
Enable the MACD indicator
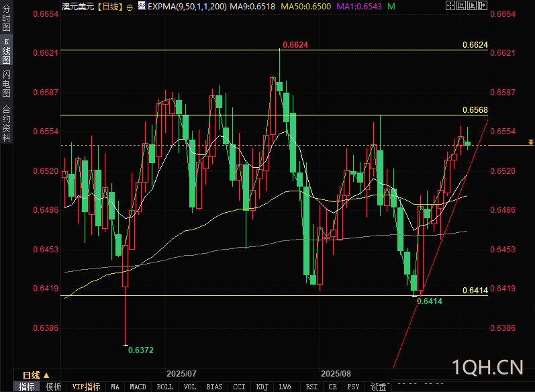138,387
